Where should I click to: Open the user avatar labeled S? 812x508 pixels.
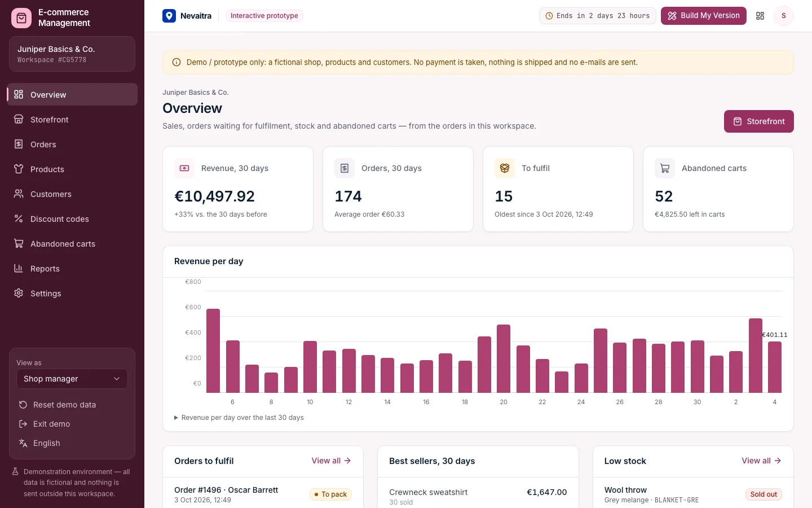pos(783,16)
